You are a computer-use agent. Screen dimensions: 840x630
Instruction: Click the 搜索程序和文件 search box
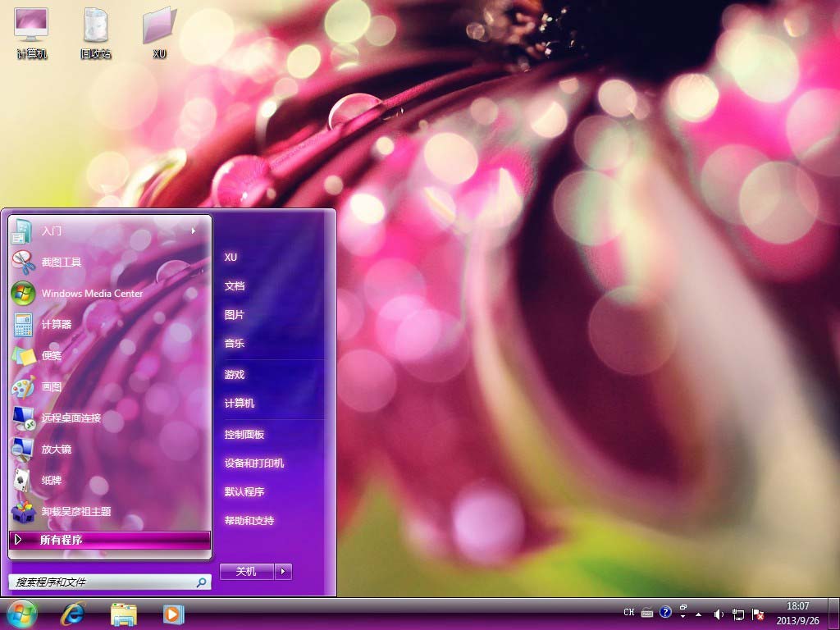tap(103, 582)
